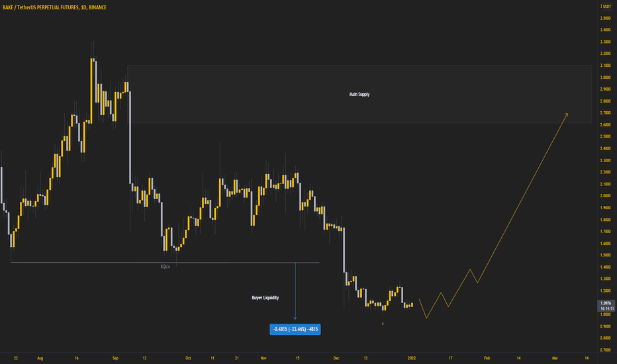Click the Sep date label on the time axis

(115, 358)
